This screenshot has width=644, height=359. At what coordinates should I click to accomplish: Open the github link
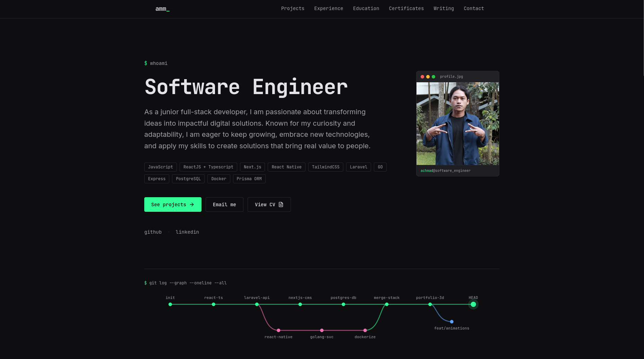(153, 232)
